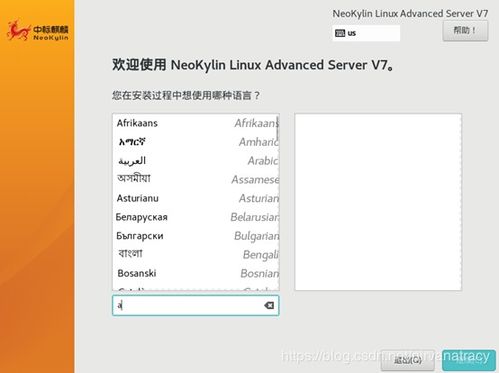Pick Asturianu in the language list

click(196, 198)
